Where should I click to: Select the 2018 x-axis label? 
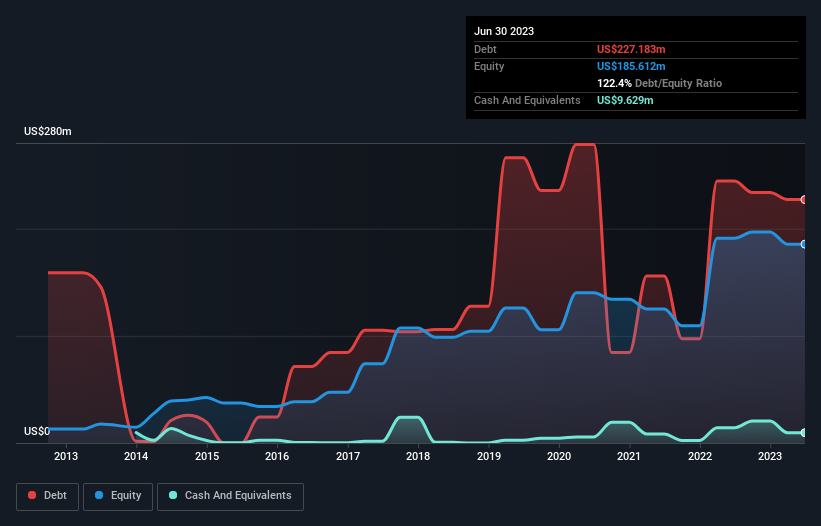tap(418, 456)
